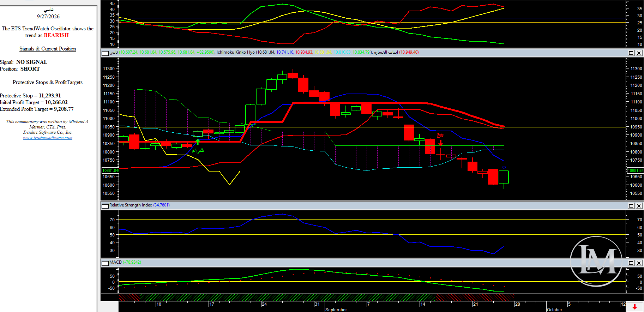The width and height of the screenshot is (644, 312).
Task: Open the Signals & Current Position heading link
Action: 48,49
